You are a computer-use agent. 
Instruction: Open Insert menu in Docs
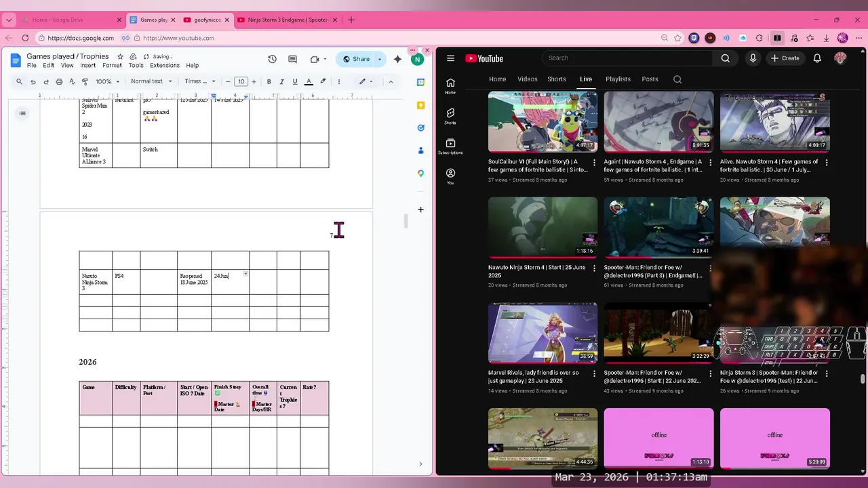tap(88, 66)
